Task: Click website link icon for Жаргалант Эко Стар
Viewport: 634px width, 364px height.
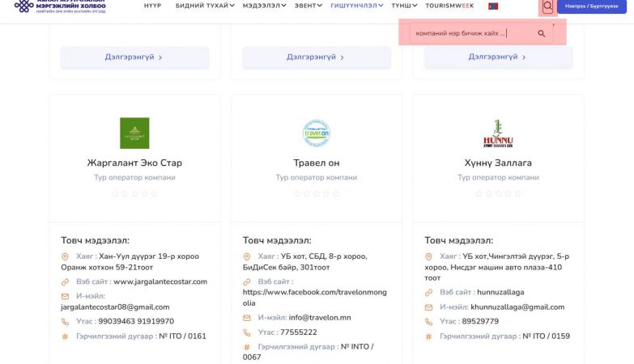Action: [65, 282]
